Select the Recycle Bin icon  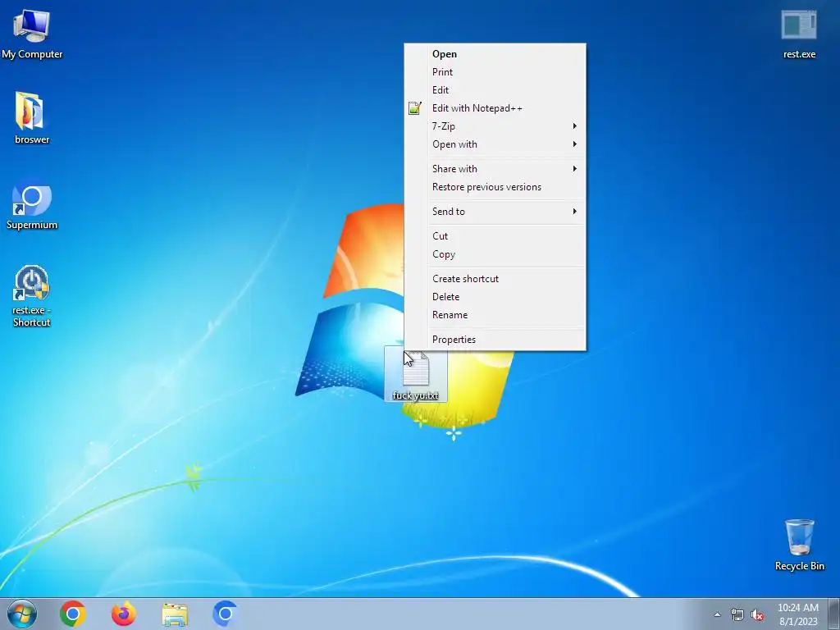point(799,545)
